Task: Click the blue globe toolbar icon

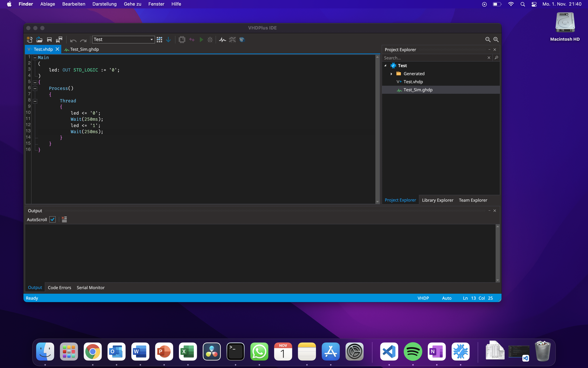Action: (x=242, y=39)
